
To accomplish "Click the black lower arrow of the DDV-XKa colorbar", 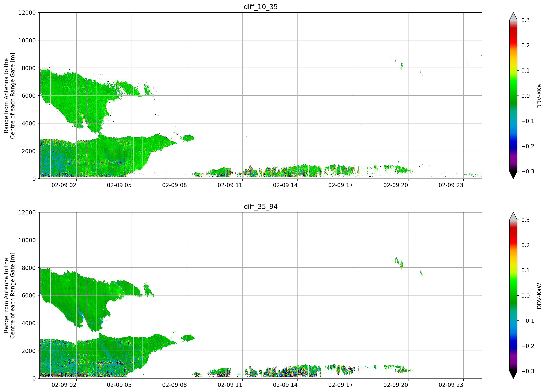I will coord(513,175).
